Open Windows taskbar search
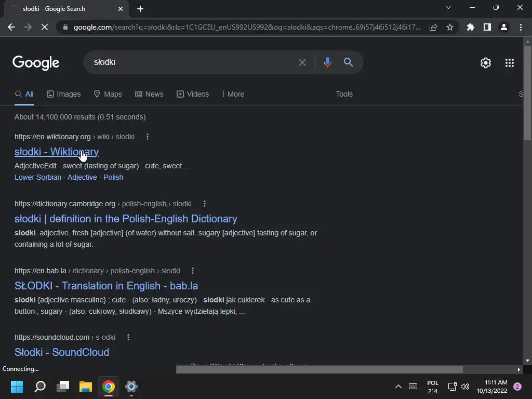Image resolution: width=532 pixels, height=399 pixels. pos(40,387)
